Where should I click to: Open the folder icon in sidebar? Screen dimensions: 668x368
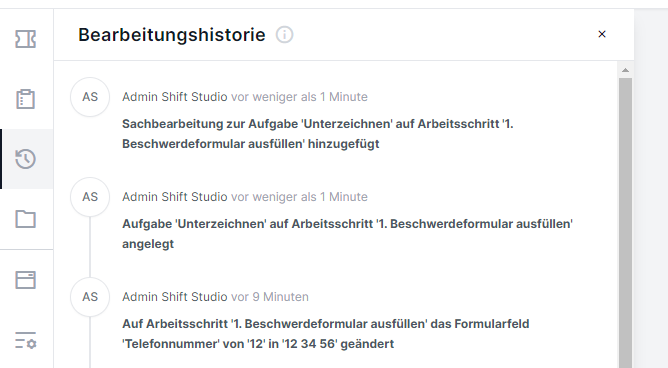26,219
